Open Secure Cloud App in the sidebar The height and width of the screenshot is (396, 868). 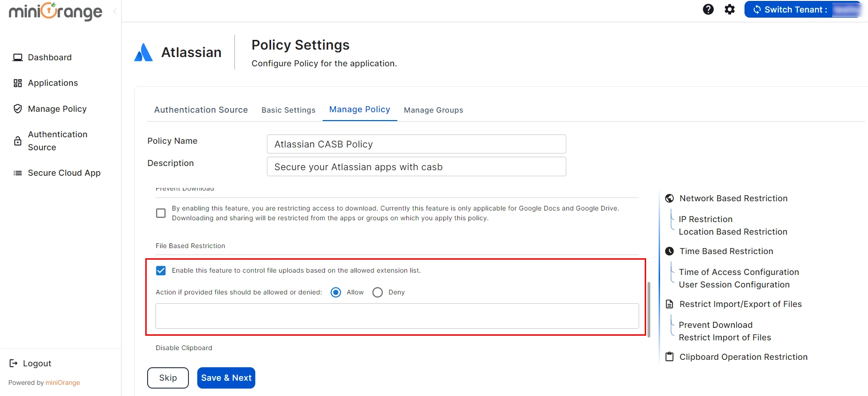click(64, 173)
